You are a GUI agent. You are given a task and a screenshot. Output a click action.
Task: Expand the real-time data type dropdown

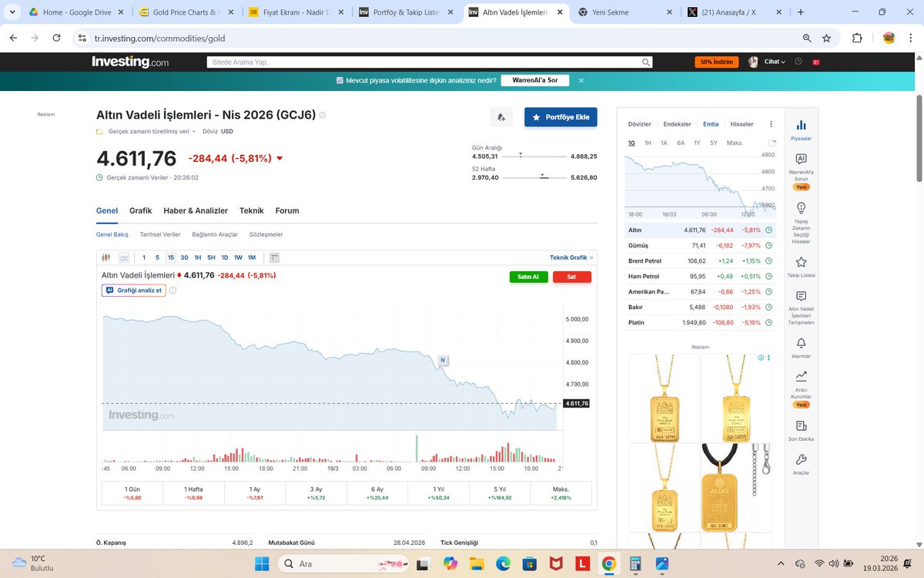point(152,131)
